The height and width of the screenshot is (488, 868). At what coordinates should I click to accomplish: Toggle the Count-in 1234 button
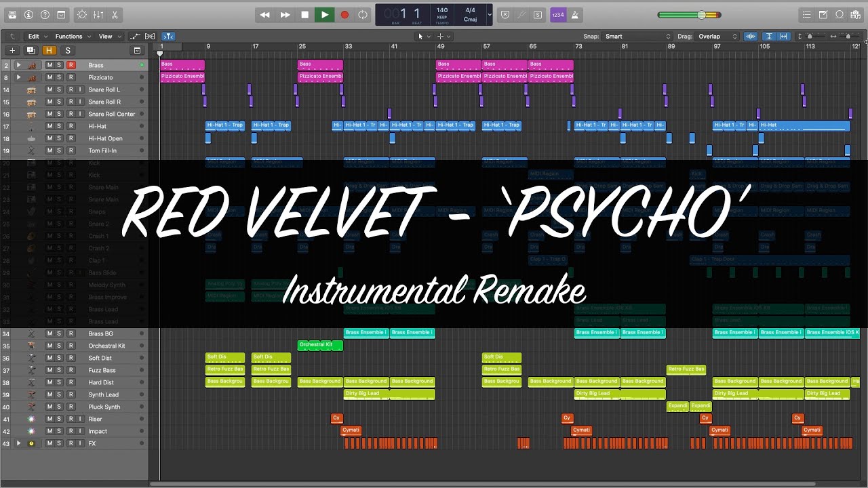pos(558,14)
